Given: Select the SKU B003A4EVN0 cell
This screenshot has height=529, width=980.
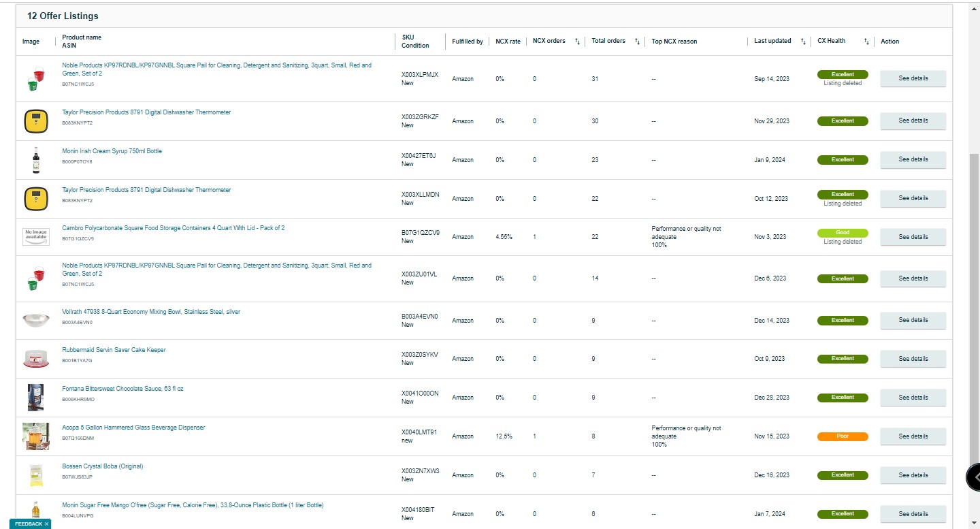Looking at the screenshot, I should [420, 317].
